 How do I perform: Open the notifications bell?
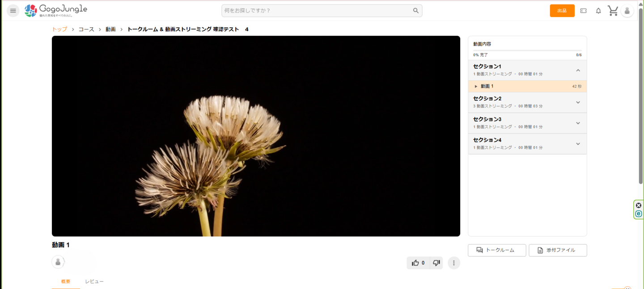598,11
